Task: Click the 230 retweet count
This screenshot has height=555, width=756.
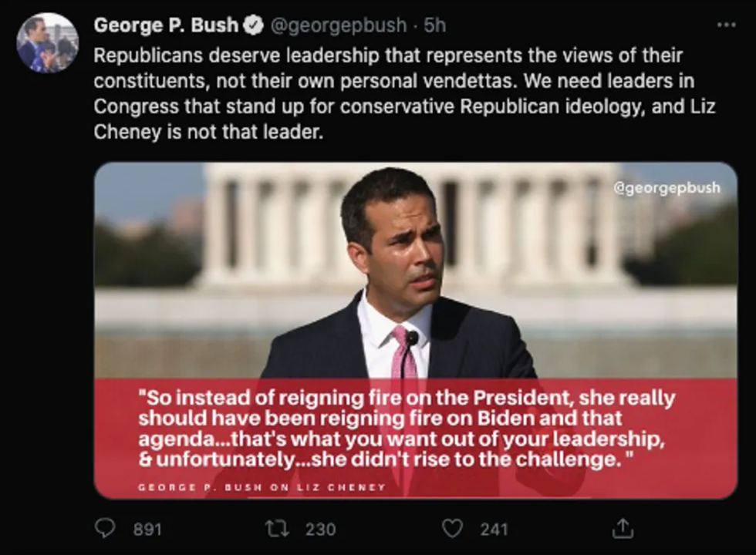Action: (x=320, y=529)
